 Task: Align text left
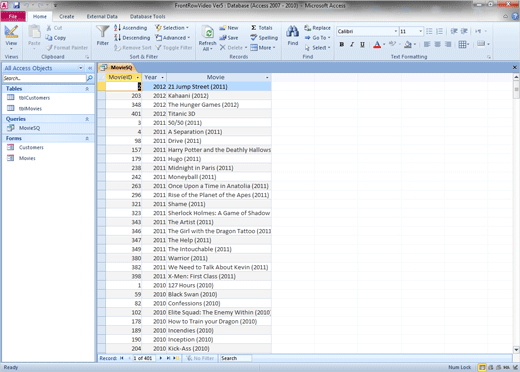click(427, 44)
